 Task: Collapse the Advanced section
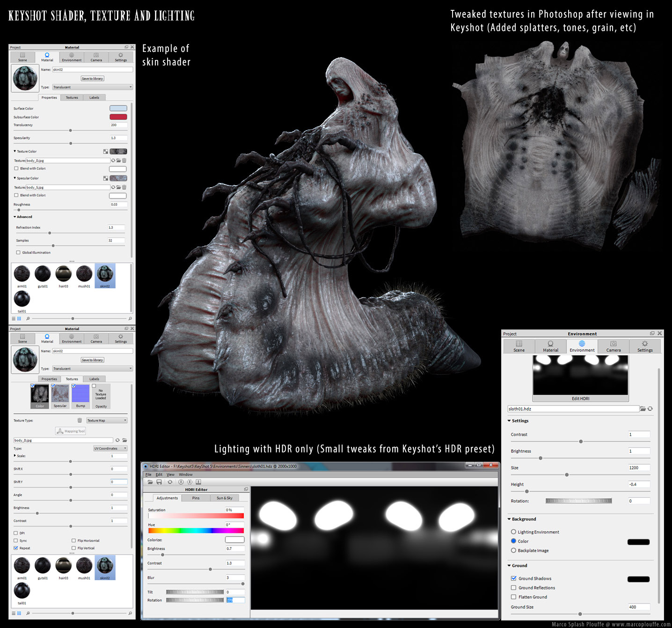[x=15, y=217]
